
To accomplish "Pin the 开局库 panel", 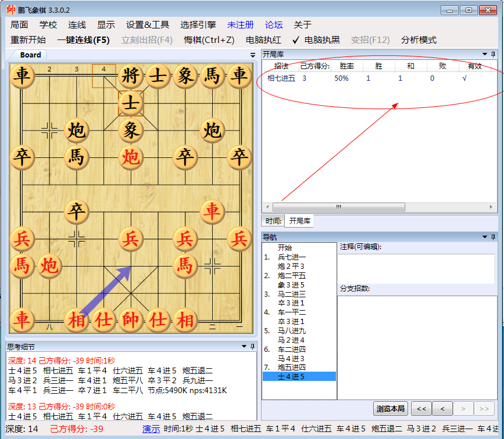I will (493, 54).
